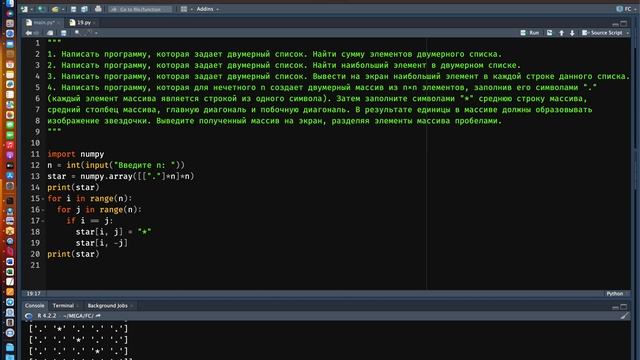Open the FC project menu
The width and height of the screenshot is (640, 360).
pyautogui.click(x=626, y=9)
